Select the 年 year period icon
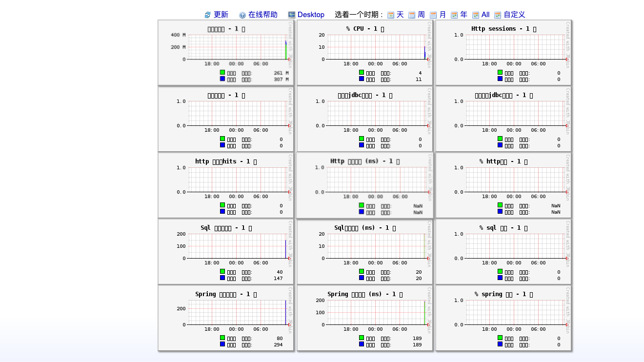Image resolution: width=644 pixels, height=362 pixels. pos(454,15)
